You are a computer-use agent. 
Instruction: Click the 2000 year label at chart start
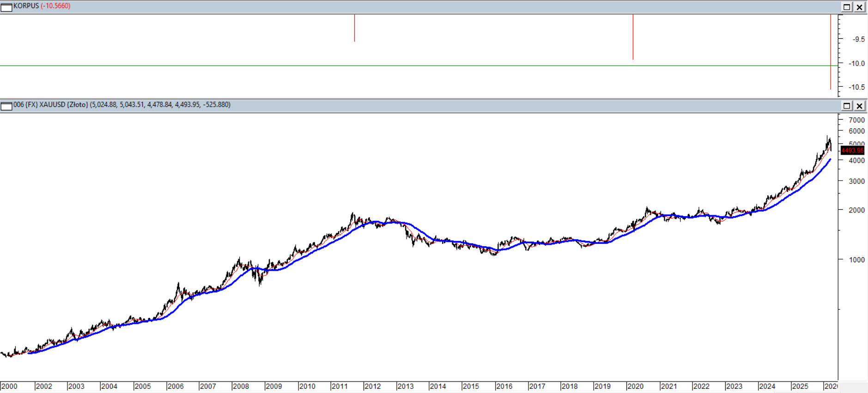[x=9, y=387]
